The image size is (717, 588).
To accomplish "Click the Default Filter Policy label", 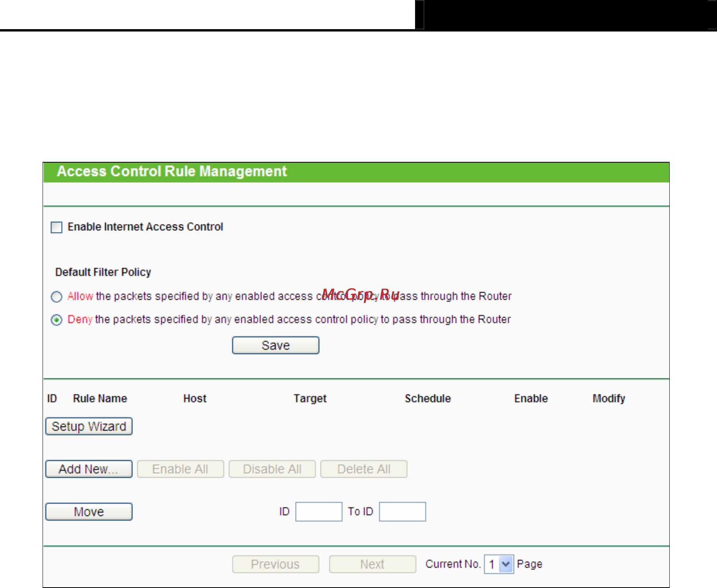I will (x=103, y=272).
